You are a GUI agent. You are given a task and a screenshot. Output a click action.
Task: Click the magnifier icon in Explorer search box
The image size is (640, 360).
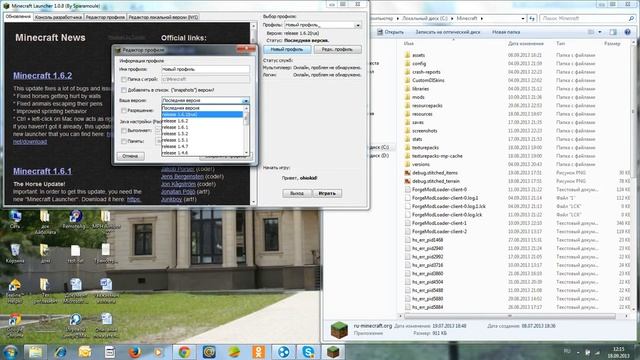pyautogui.click(x=631, y=18)
